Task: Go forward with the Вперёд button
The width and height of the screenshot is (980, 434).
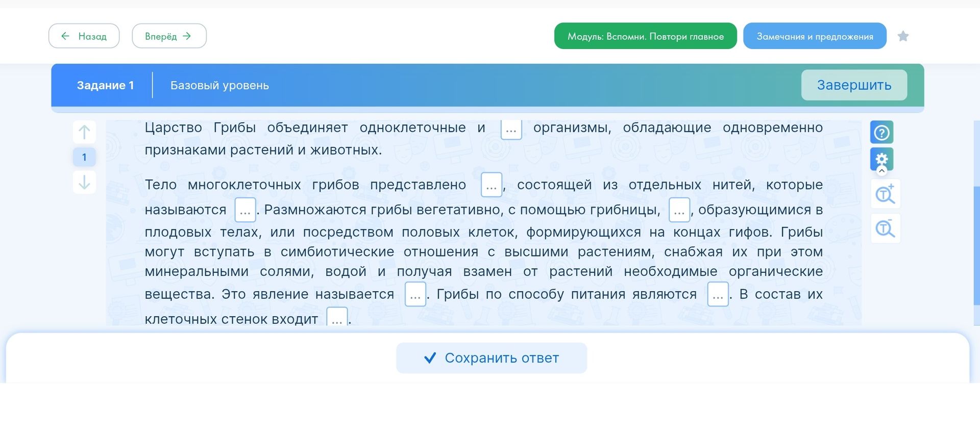Action: [x=169, y=36]
